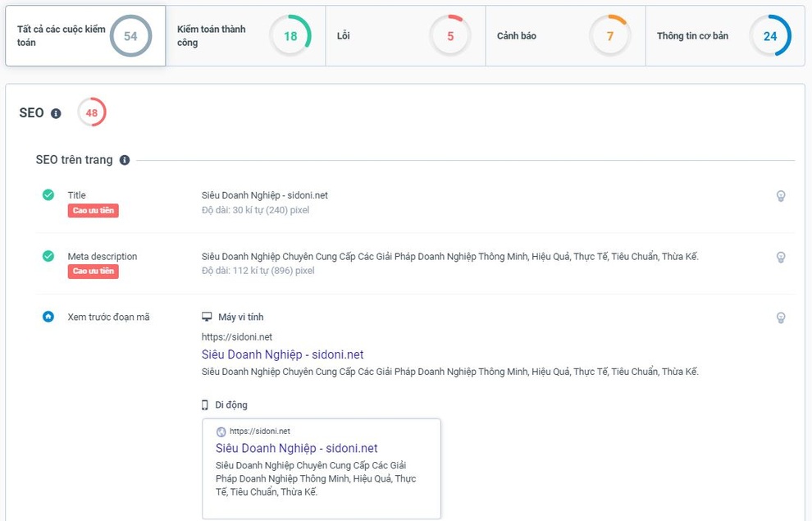Open the 'Cảnh báo' warnings tab
Screen dimensions: 812x521
click(565, 36)
